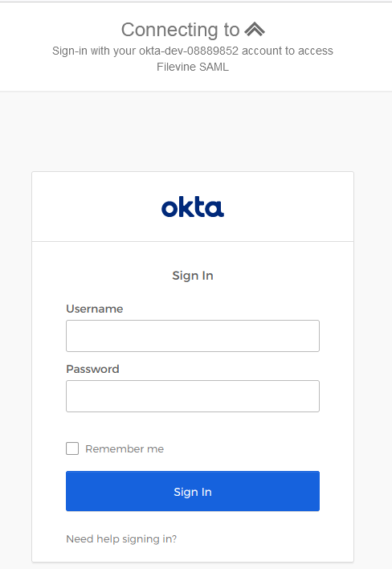Click the "Connecting to" heading text
Image resolution: width=392 pixels, height=569 pixels.
(x=180, y=30)
